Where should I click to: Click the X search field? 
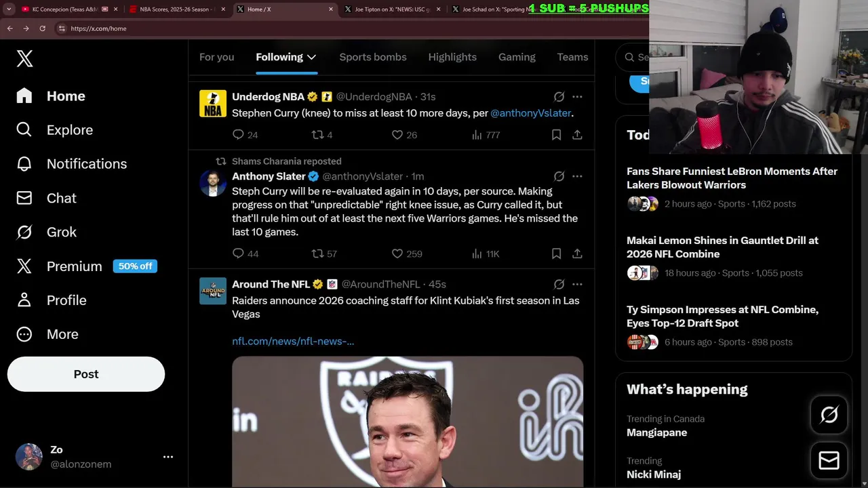[x=633, y=58]
